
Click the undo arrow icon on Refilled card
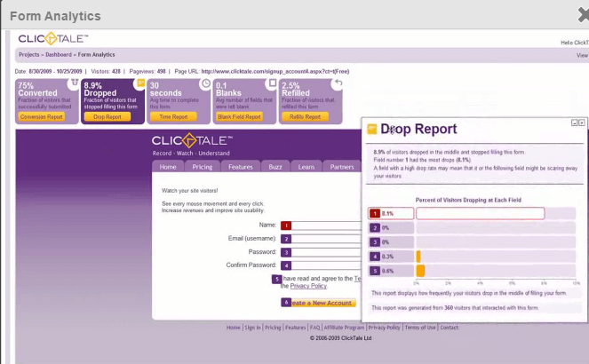338,83
